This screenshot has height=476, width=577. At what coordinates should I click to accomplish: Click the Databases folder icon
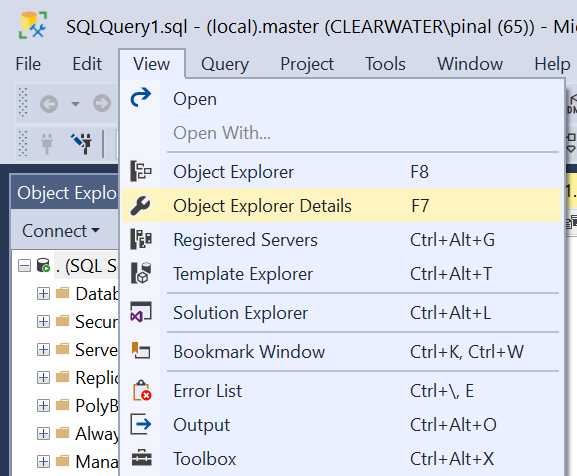63,293
